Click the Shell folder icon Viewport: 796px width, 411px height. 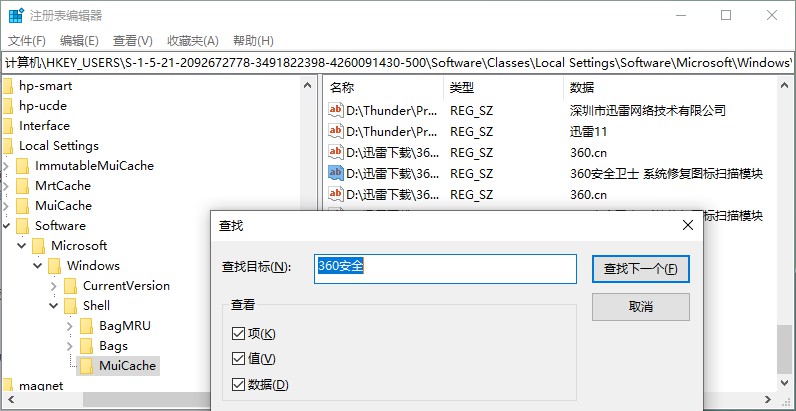71,306
